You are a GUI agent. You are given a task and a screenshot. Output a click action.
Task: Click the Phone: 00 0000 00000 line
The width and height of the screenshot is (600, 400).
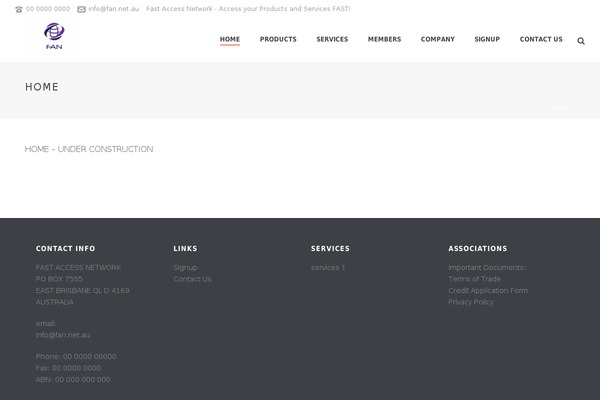(76, 356)
